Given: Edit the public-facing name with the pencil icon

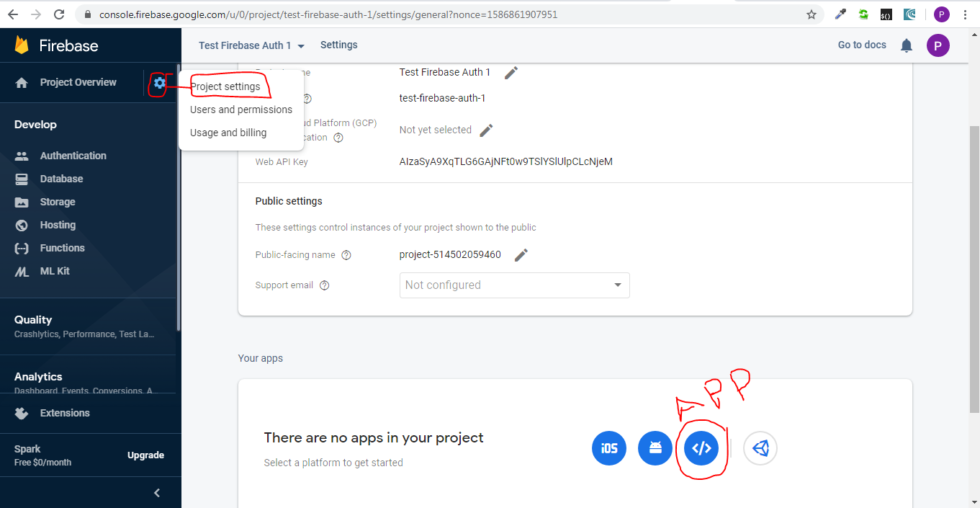Looking at the screenshot, I should click(521, 254).
